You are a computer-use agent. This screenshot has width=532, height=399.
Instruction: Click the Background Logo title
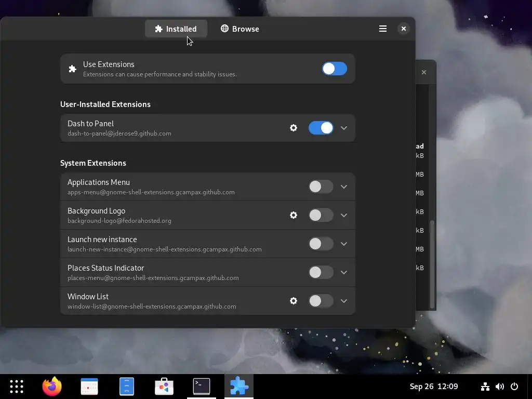coord(96,211)
